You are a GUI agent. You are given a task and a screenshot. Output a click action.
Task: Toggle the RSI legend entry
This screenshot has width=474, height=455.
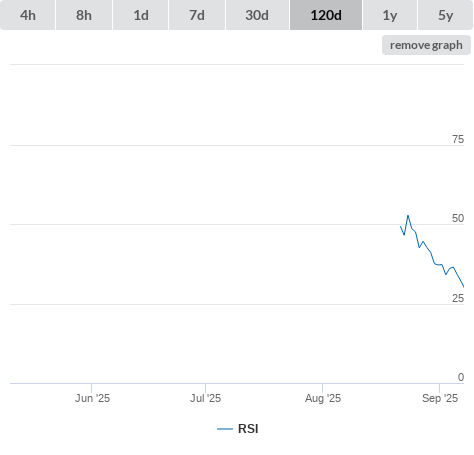click(x=238, y=429)
